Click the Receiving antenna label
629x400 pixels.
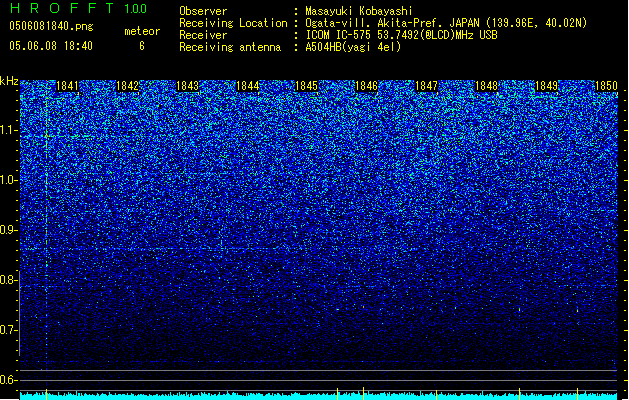[x=230, y=47]
